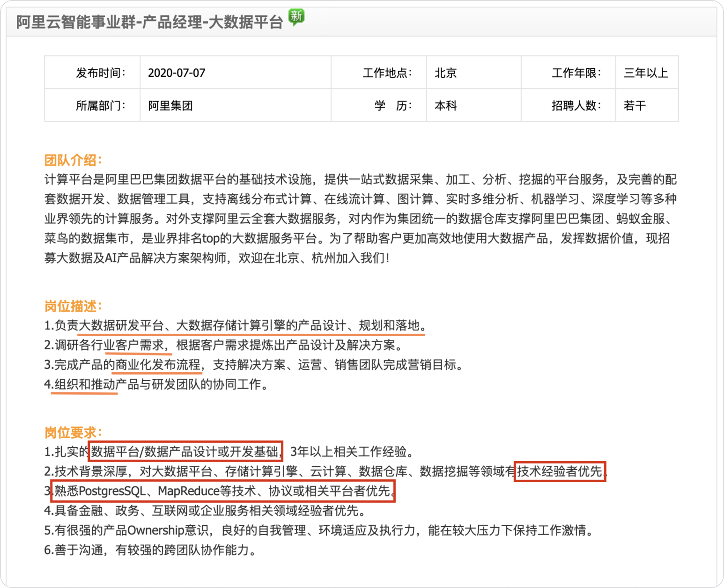Click the 招聘人数 label cell

click(569, 105)
